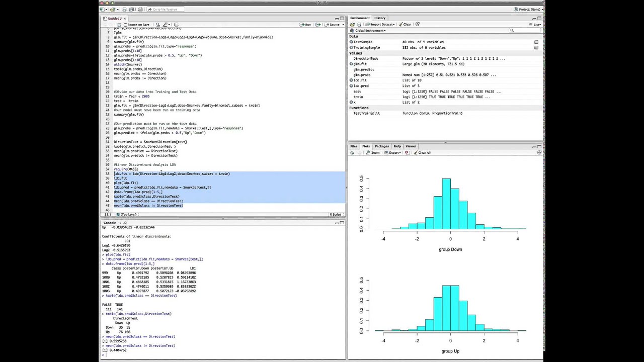Open the Global Environment dropdown
Screen dimensions: 644x362
tap(368, 31)
